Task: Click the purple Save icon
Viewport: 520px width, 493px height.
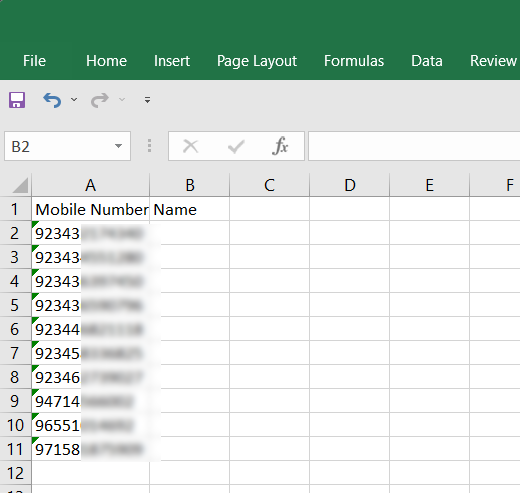Action: point(17,100)
